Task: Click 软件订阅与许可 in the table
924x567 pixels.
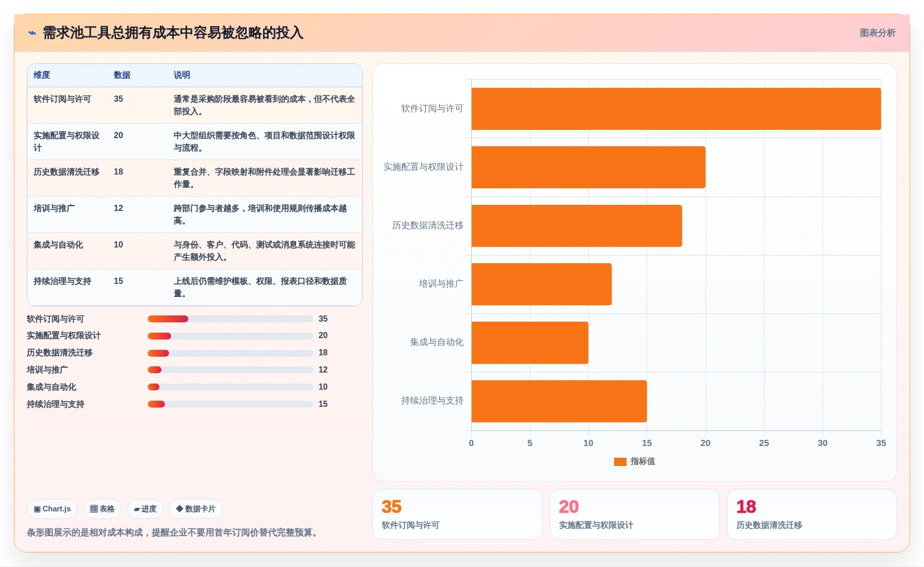Action: tap(63, 99)
